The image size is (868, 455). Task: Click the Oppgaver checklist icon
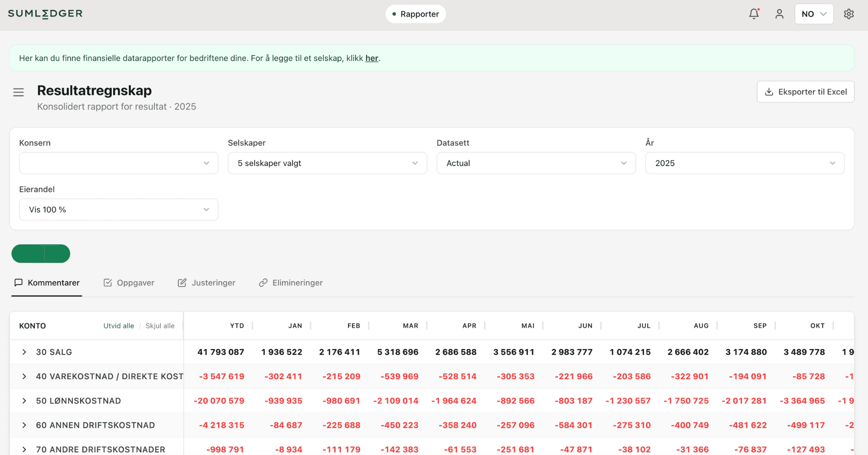[x=108, y=282]
